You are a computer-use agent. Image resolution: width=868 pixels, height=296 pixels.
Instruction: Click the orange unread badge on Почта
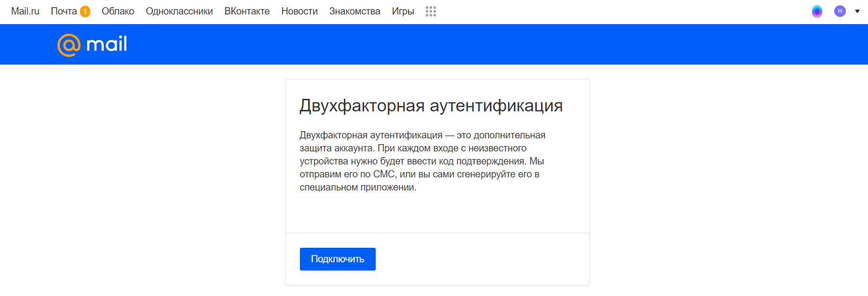pos(85,12)
